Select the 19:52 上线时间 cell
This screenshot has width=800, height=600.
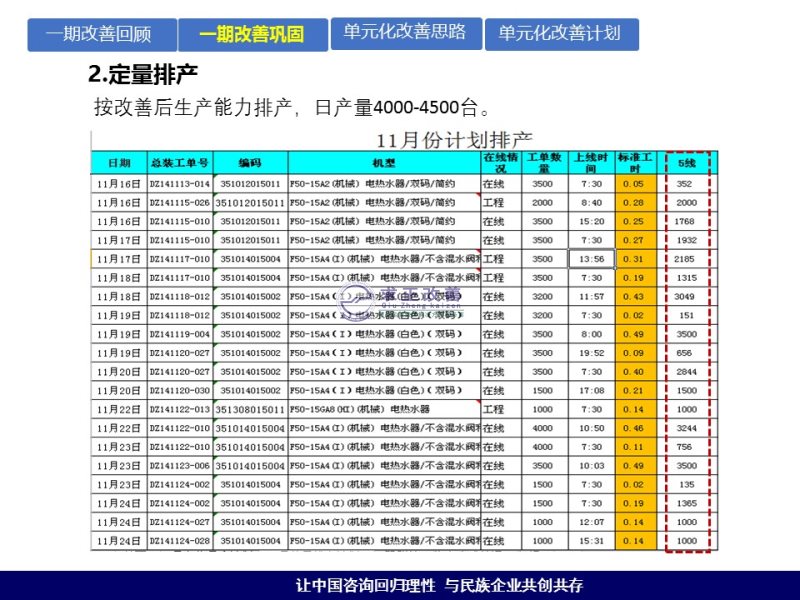pos(591,353)
